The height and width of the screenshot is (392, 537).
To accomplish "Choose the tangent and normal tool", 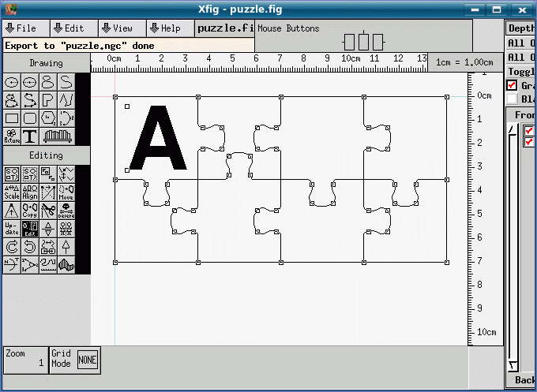I will pyautogui.click(x=12, y=265).
